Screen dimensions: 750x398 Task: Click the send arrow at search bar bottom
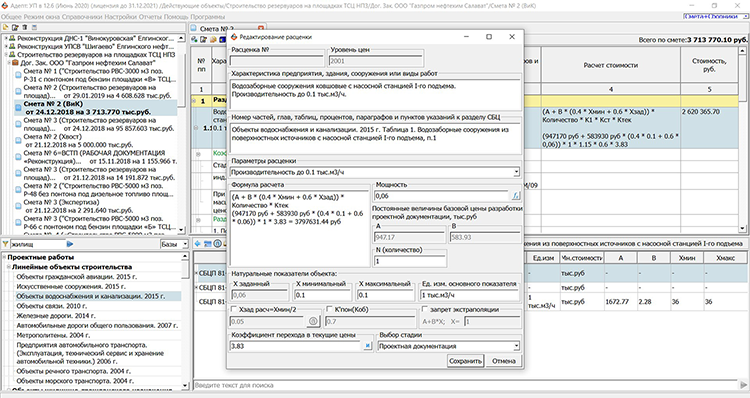[x=743, y=385]
